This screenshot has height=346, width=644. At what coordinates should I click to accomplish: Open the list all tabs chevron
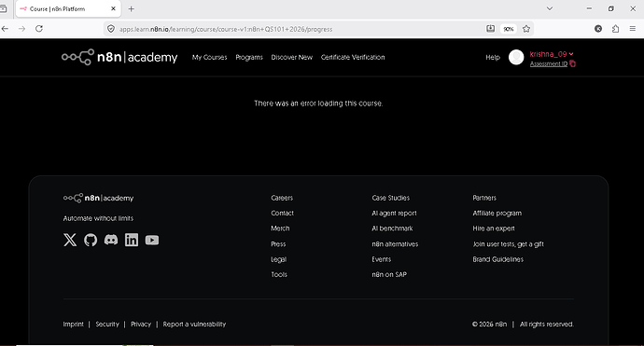click(x=549, y=8)
